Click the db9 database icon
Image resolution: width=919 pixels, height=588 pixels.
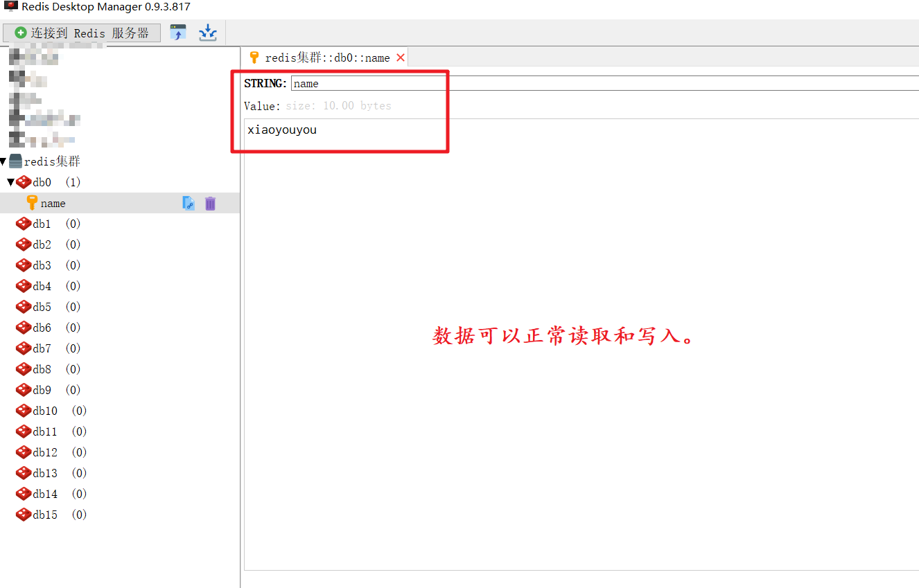click(24, 390)
